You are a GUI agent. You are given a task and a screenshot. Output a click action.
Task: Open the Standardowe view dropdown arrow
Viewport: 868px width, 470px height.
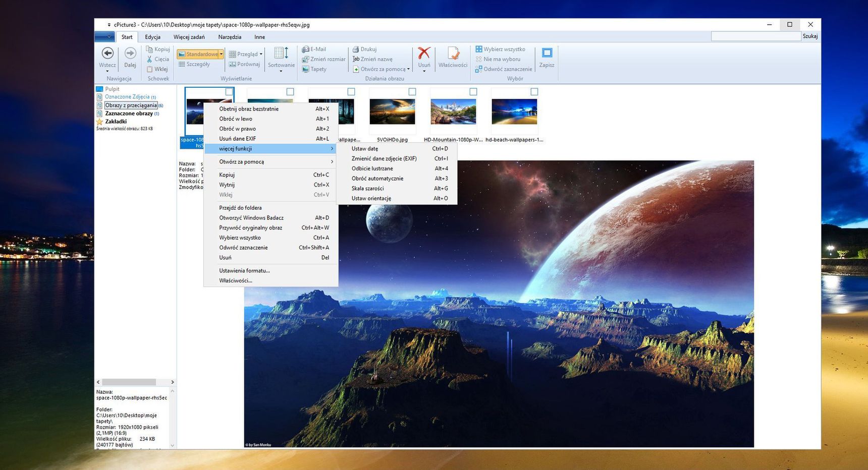(221, 54)
